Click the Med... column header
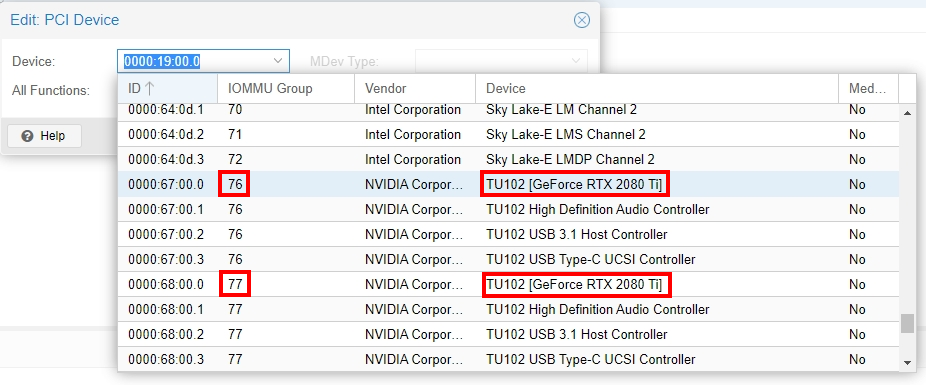926x385 pixels. tap(868, 89)
